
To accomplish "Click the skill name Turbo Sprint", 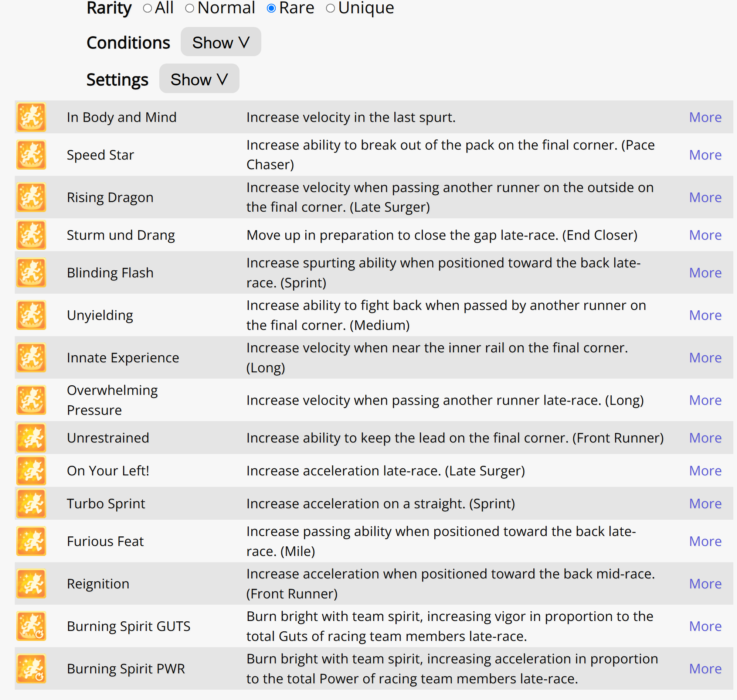I will (x=106, y=504).
